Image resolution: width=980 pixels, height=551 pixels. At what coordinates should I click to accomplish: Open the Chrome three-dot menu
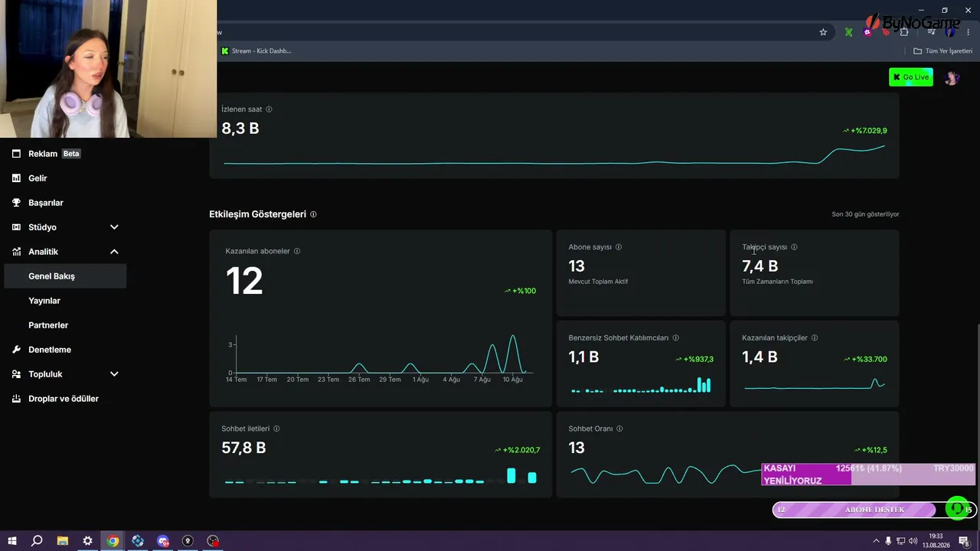pos(969,32)
